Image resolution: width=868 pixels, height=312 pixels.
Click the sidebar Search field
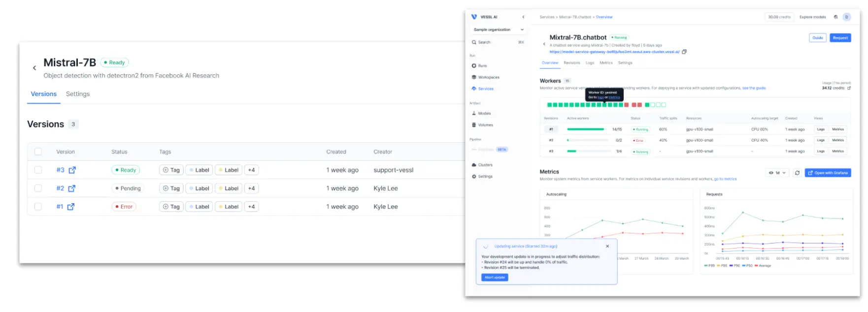498,42
